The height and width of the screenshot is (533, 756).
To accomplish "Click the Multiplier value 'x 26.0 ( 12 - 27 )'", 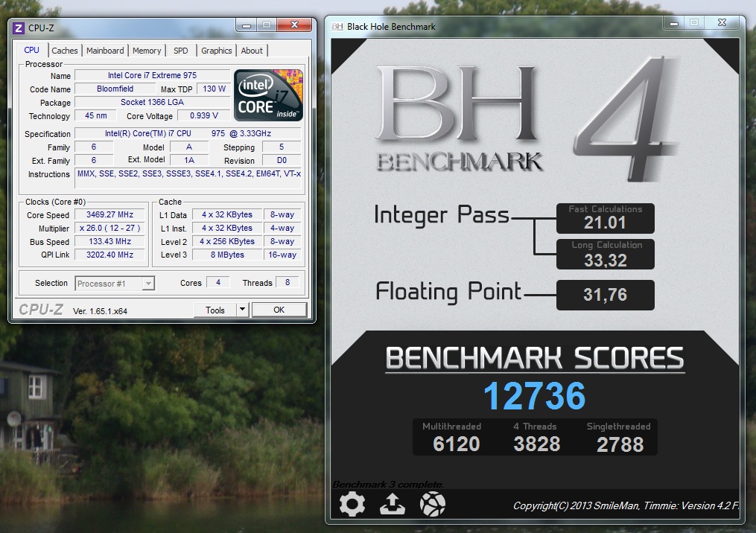I will pos(110,228).
